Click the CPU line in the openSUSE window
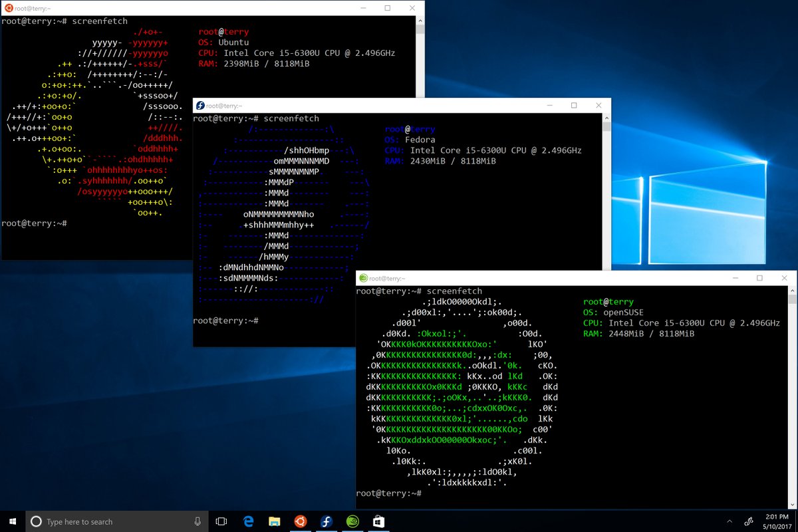 coord(681,323)
